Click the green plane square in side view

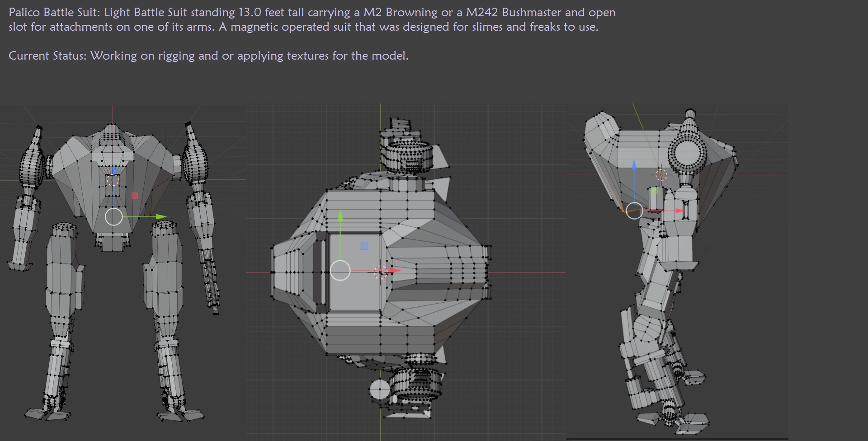[654, 191]
